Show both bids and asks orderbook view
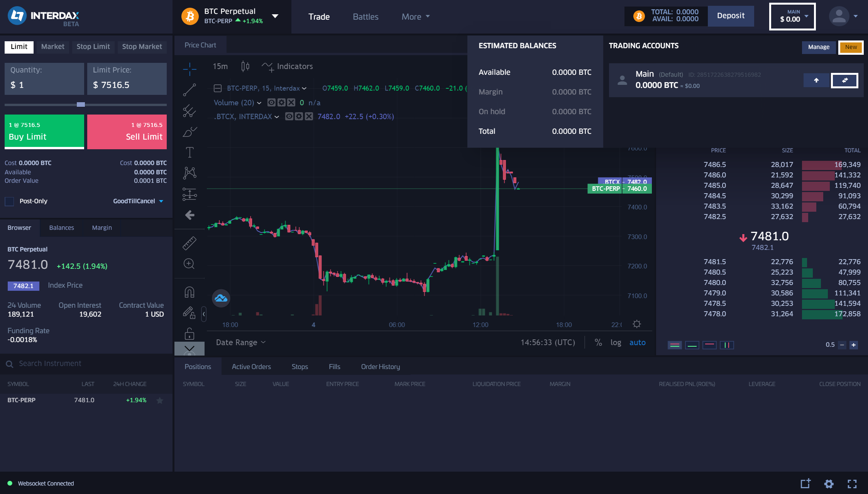This screenshot has width=868, height=494. point(675,345)
